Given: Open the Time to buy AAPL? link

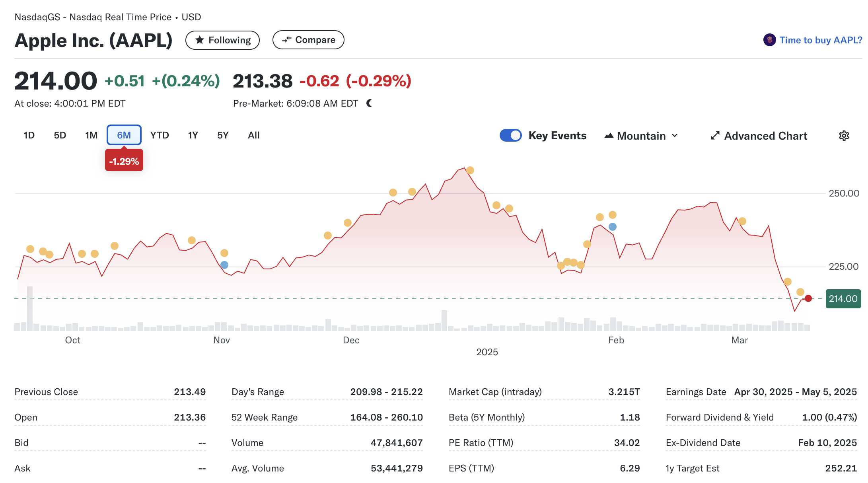Looking at the screenshot, I should pos(820,40).
